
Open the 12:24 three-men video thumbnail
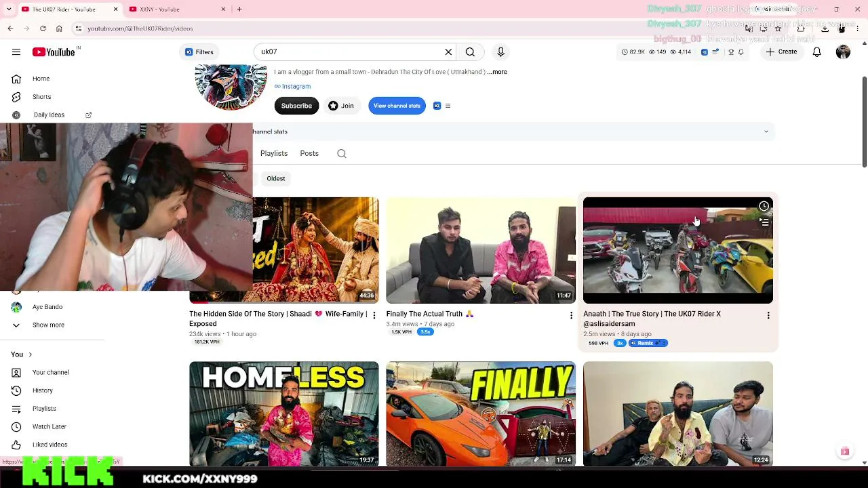pos(678,413)
